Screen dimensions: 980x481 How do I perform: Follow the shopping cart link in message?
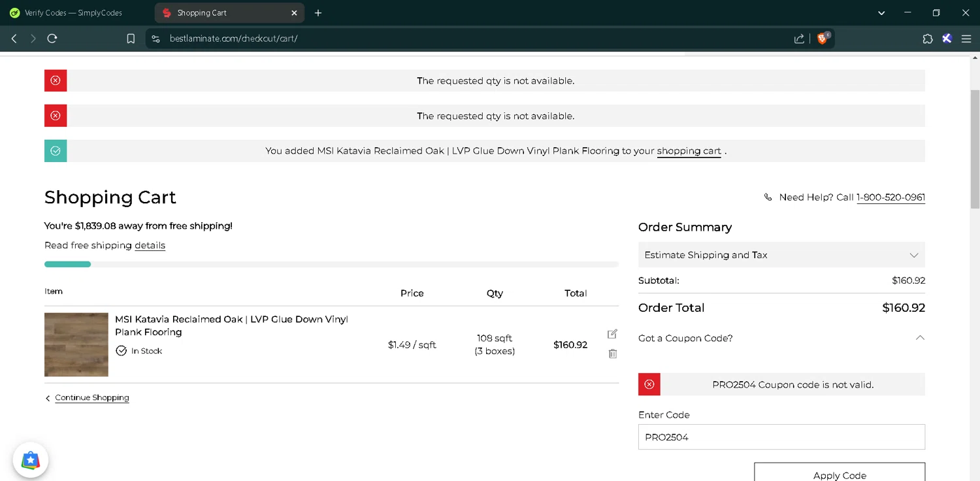(689, 151)
